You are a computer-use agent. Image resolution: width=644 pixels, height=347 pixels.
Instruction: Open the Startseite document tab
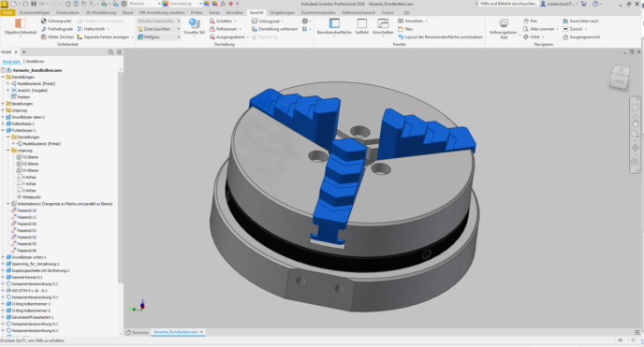click(138, 332)
